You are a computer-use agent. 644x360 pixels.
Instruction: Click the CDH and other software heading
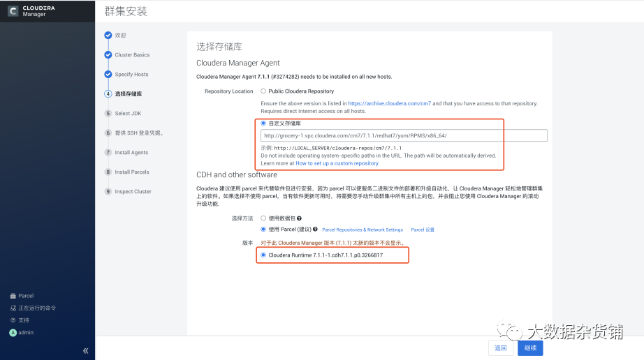[x=237, y=174]
